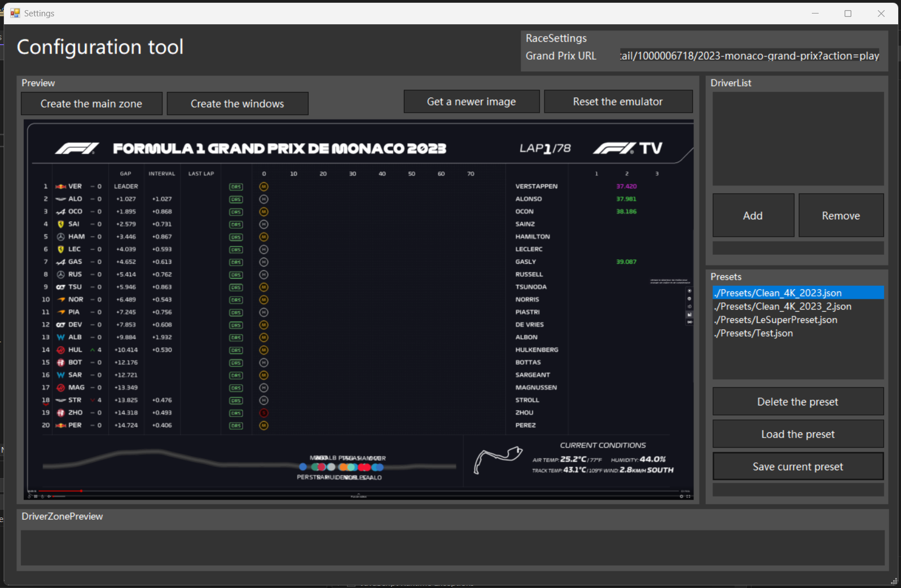Click the Red Bull logo beside VER
The width and height of the screenshot is (901, 588).
point(61,187)
